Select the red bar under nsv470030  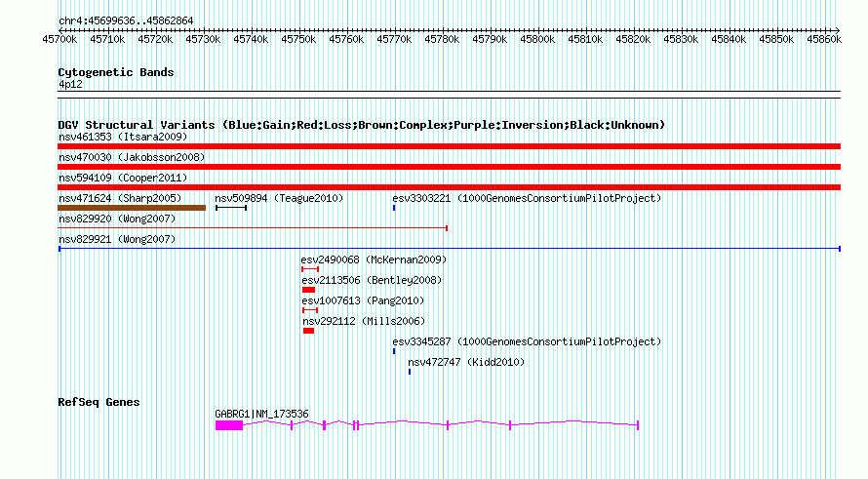pyautogui.click(x=449, y=167)
